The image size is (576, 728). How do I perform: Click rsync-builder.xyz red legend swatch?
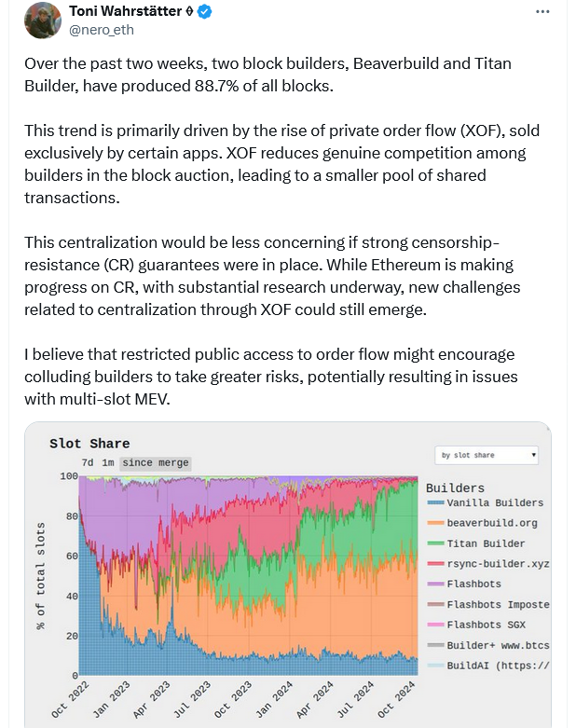[435, 564]
